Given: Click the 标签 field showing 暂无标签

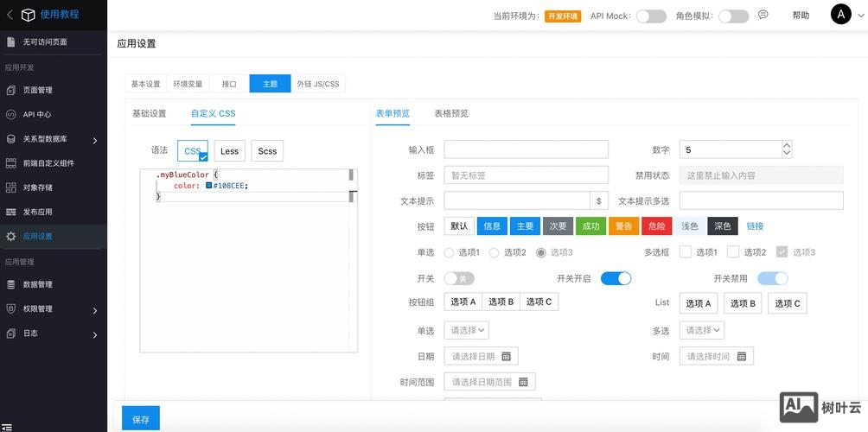Looking at the screenshot, I should click(526, 175).
